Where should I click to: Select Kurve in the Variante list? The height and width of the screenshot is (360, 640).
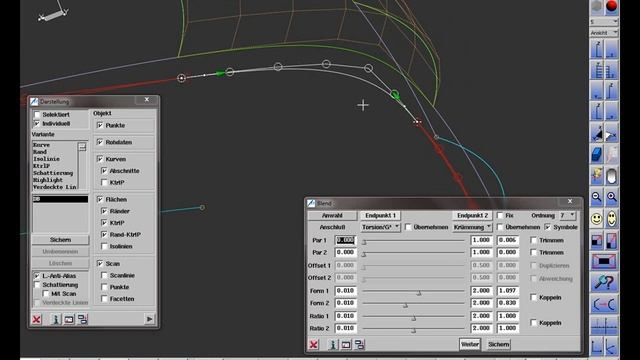(41, 145)
